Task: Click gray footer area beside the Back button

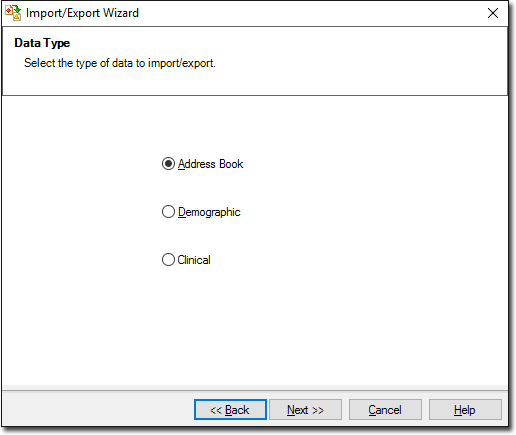Action: [98, 410]
